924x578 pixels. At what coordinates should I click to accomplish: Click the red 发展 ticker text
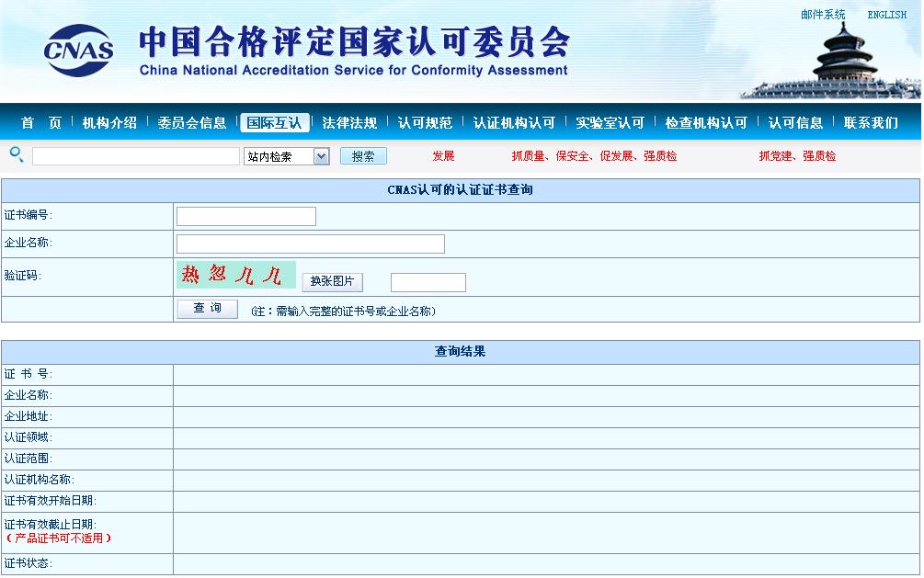click(443, 156)
